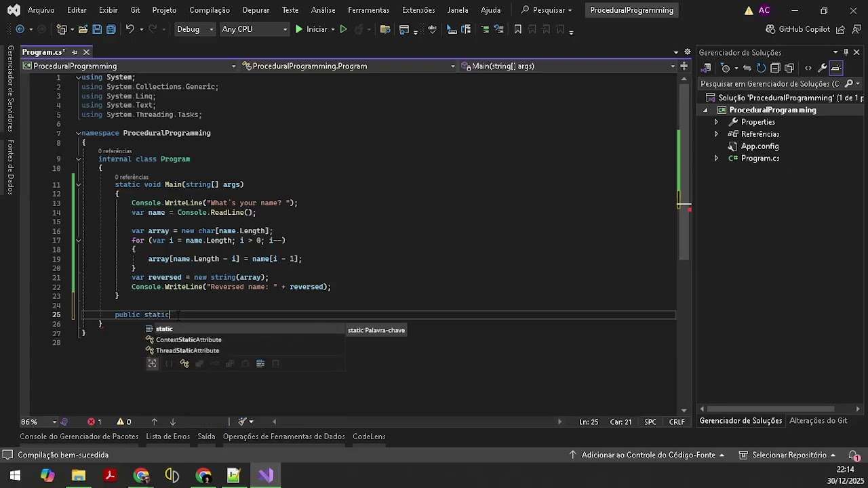Open the ProceduralProgramming.Program type dropdown
The image size is (868, 488).
(349, 66)
